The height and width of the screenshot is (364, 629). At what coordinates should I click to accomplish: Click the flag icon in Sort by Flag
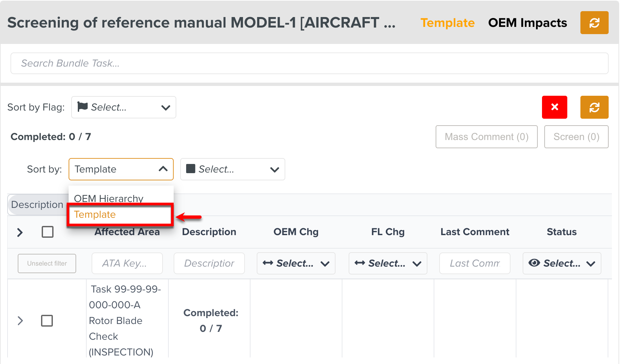point(82,107)
